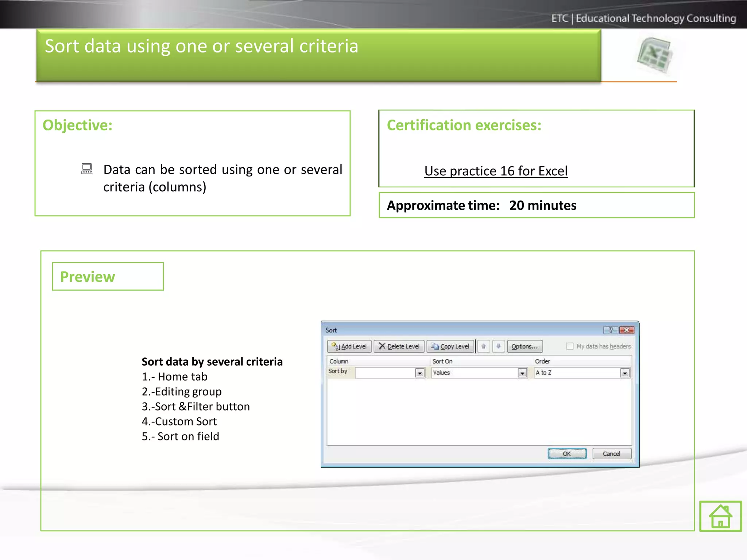Click the Objective heading

(x=78, y=125)
